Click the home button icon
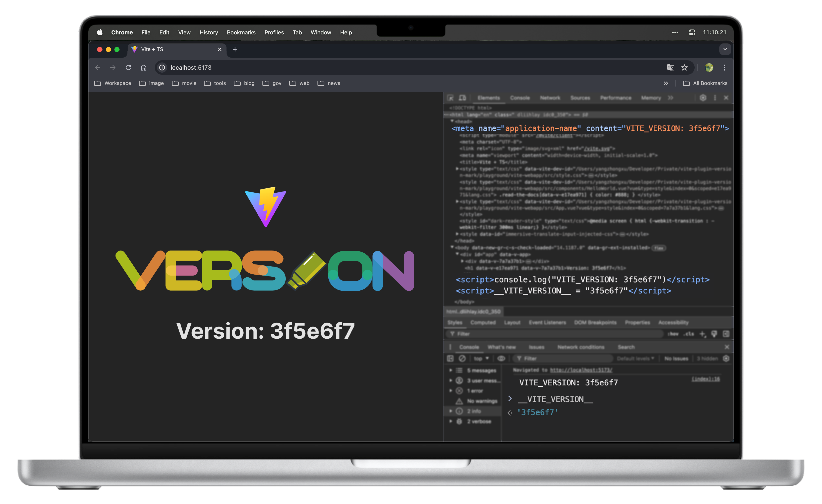822x504 pixels. tap(143, 68)
